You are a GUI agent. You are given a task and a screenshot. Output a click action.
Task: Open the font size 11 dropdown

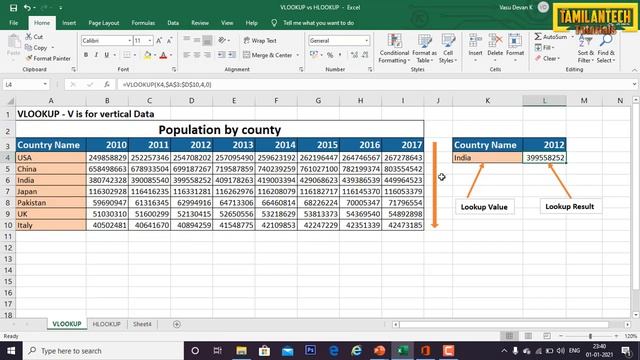[x=150, y=40]
